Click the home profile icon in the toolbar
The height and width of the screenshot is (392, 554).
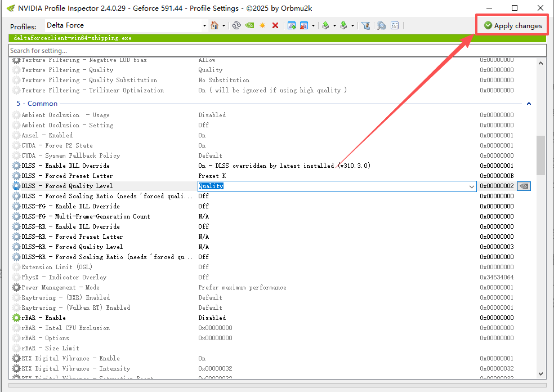coord(214,25)
